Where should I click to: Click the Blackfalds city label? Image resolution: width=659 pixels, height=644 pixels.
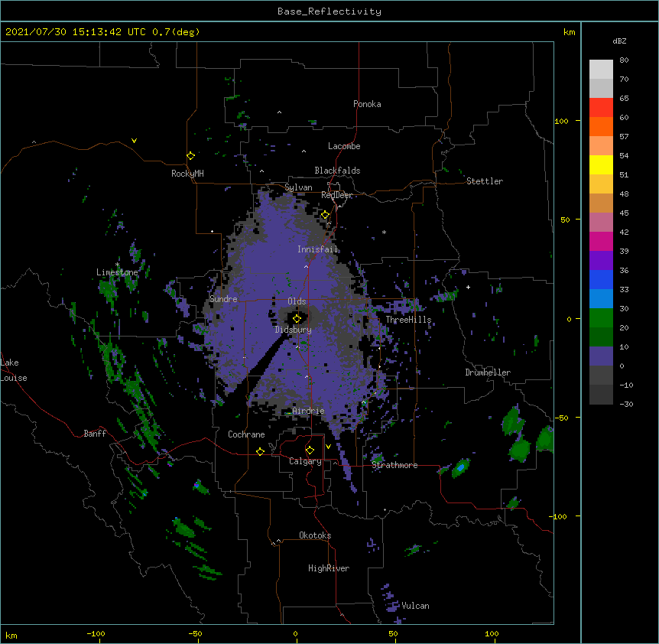click(337, 171)
